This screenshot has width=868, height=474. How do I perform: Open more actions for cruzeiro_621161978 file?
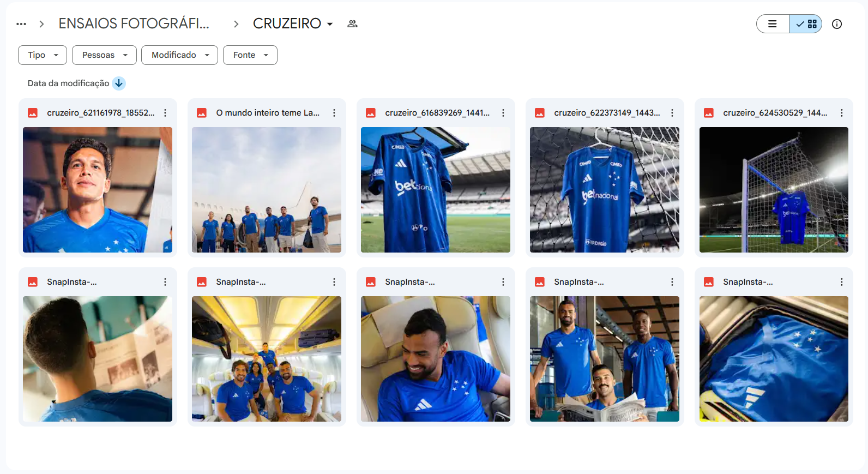pyautogui.click(x=165, y=113)
